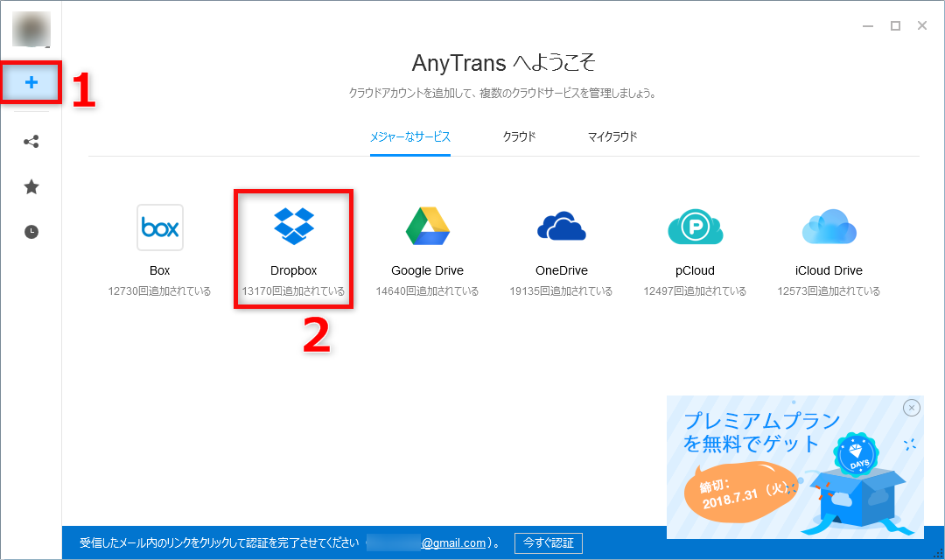
Task: Click the Google Drive label text
Action: 427,270
